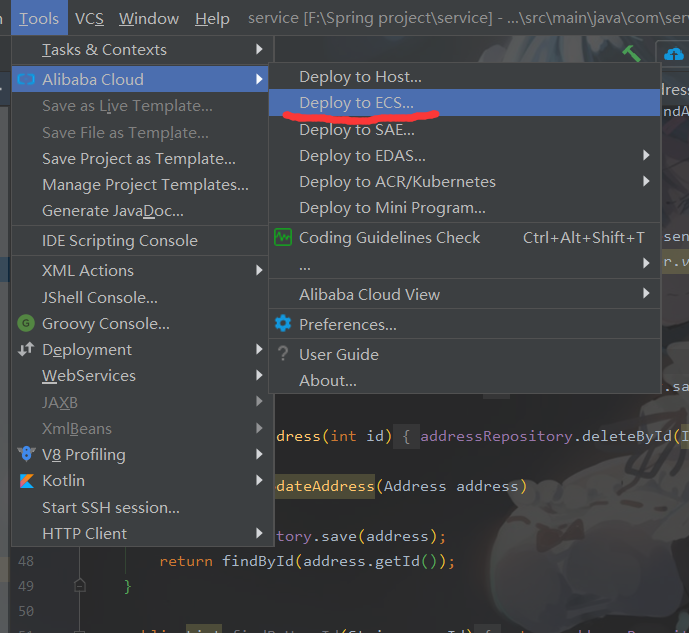The width and height of the screenshot is (689, 633).
Task: Start an SSH session
Action: pos(110,507)
